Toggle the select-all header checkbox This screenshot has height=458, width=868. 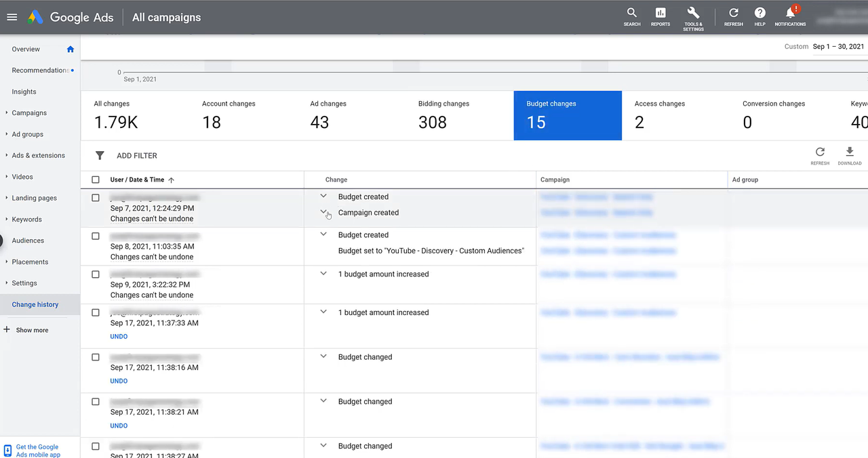(96, 180)
